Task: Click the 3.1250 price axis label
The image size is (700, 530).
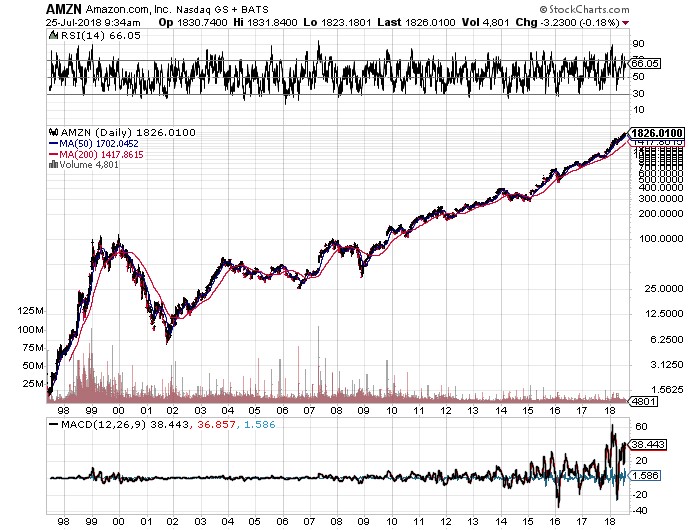Action: point(666,365)
